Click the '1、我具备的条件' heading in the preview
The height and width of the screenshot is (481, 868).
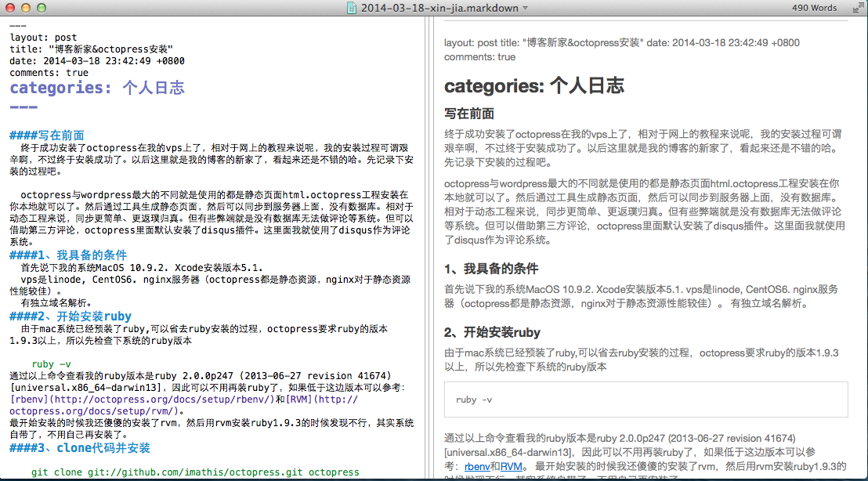pyautogui.click(x=491, y=268)
